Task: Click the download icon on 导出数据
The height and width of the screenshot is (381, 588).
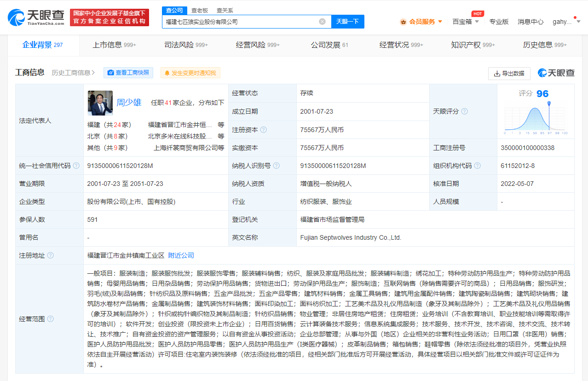Action: click(497, 74)
